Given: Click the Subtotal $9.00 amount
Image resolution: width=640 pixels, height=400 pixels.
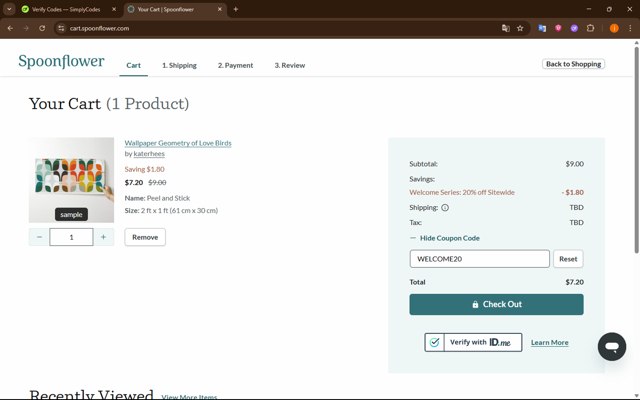Looking at the screenshot, I should (574, 164).
